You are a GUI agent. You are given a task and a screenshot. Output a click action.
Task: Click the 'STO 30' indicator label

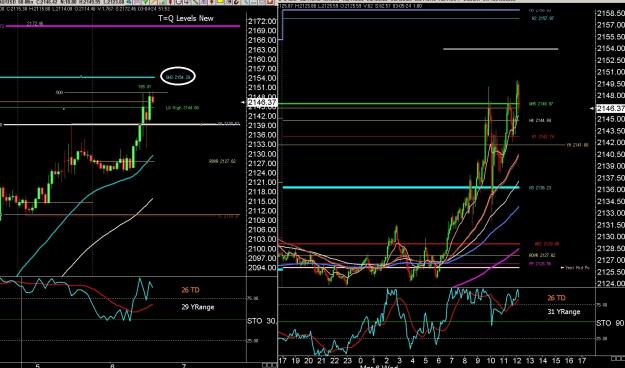[x=261, y=321]
